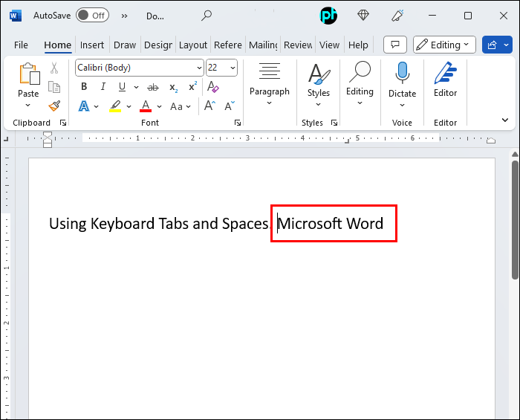
Task: Expand the underline style arrow
Action: [136, 87]
